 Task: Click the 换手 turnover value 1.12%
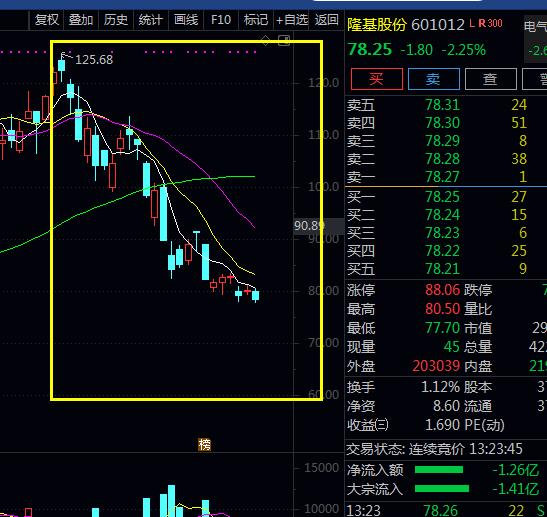coord(441,387)
